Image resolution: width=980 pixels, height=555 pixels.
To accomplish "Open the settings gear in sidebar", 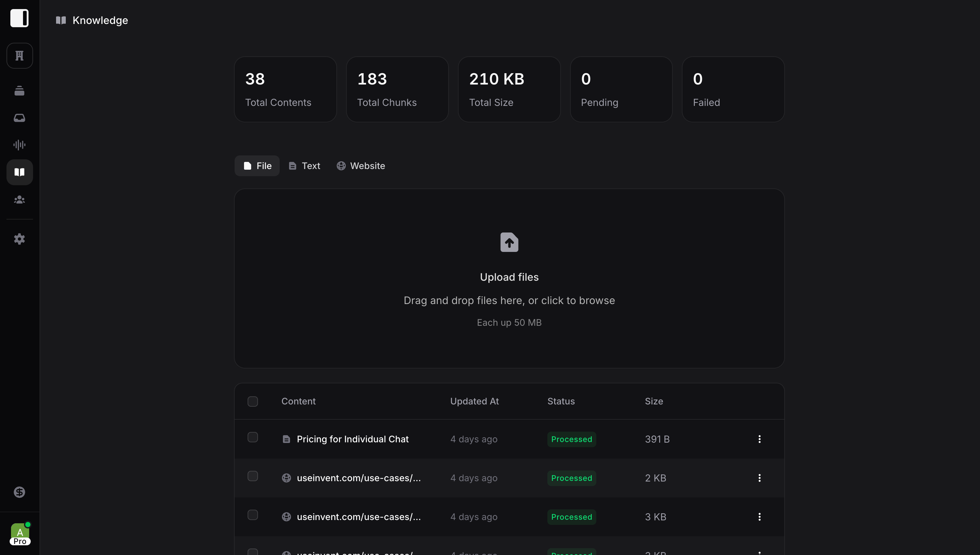I will pos(19,239).
